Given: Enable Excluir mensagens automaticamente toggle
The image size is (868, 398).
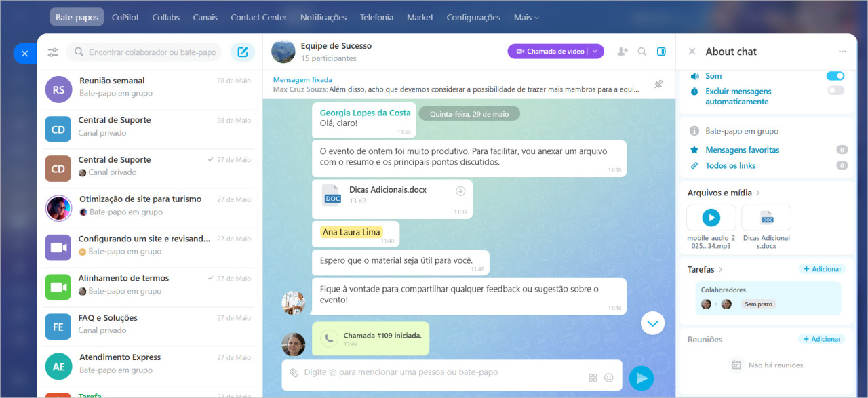Looking at the screenshot, I should [x=835, y=90].
